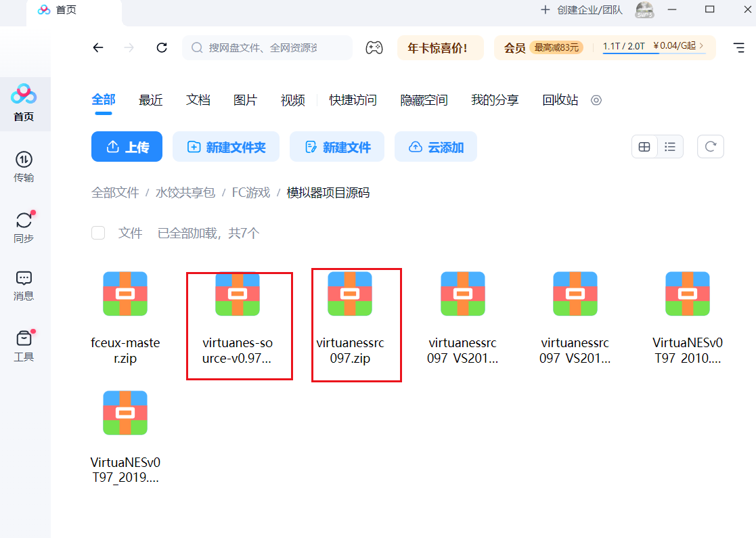Open the 回收站 recycle bin tab
This screenshot has height=538, width=756.
point(560,100)
